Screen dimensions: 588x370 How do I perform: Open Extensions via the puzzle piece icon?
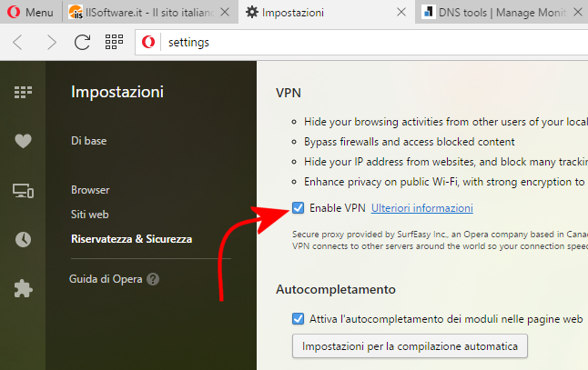pos(23,289)
